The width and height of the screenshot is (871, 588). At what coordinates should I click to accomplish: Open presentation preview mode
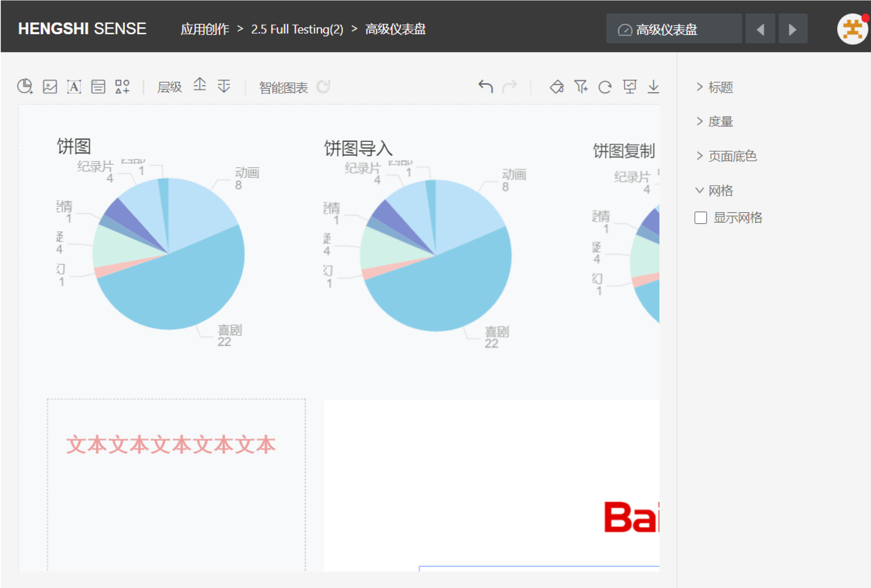click(x=630, y=86)
